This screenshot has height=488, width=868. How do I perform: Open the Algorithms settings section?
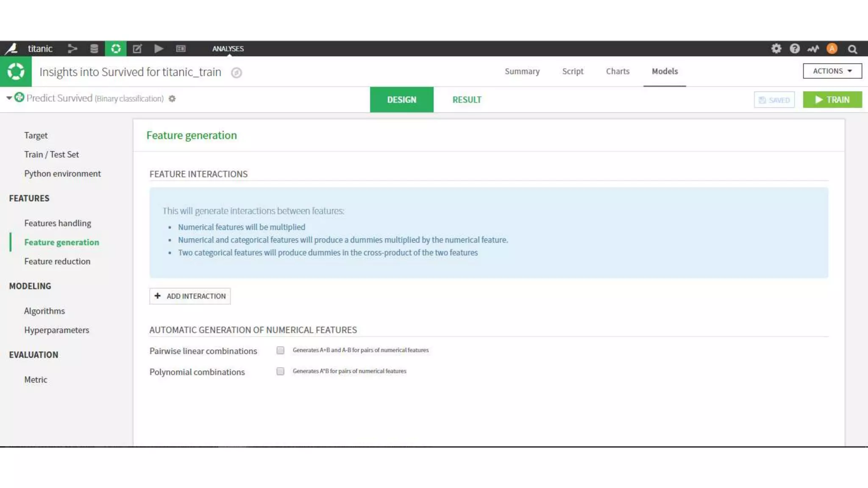[x=45, y=311]
